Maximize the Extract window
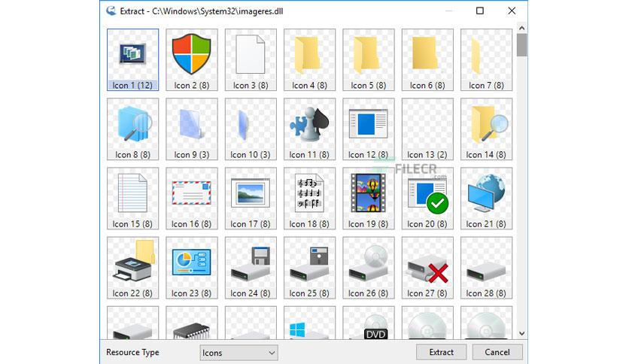 pos(480,11)
